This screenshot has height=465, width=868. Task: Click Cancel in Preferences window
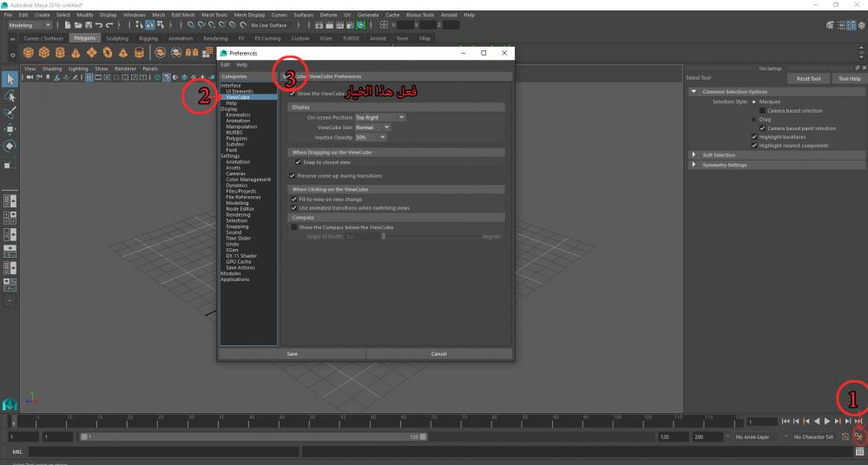(x=439, y=354)
